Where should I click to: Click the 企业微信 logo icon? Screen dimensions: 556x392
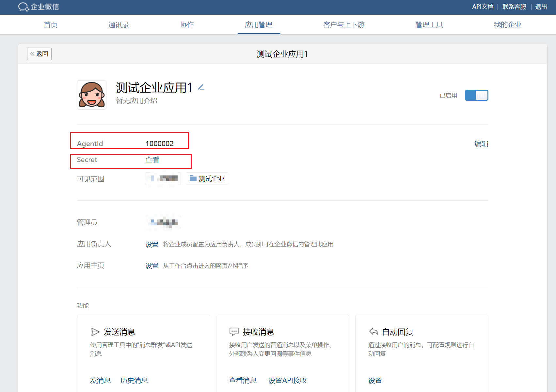[x=23, y=7]
